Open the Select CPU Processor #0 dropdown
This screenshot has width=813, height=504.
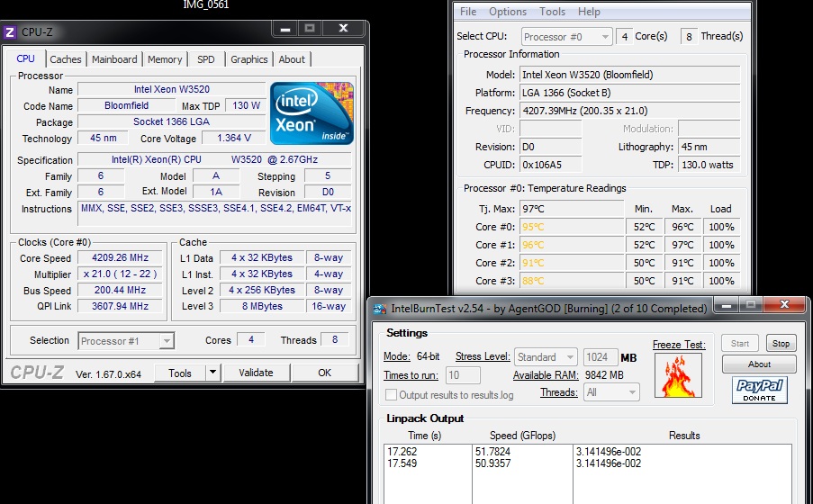point(565,37)
